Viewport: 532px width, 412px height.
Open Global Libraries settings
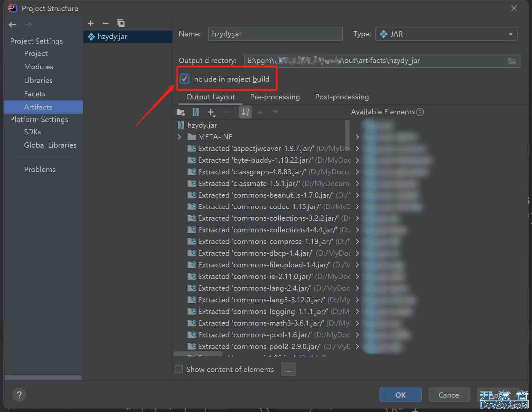click(x=50, y=145)
